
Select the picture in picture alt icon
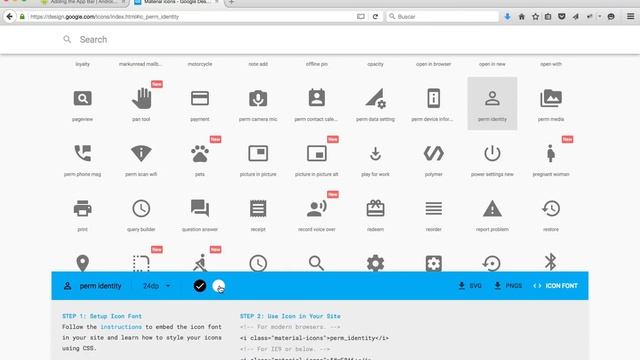(317, 153)
